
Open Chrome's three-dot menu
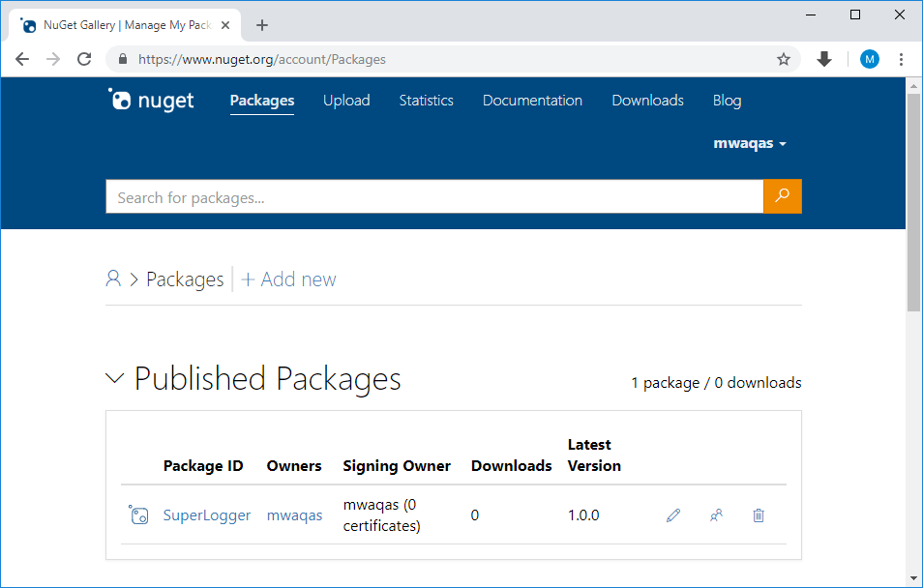(902, 59)
